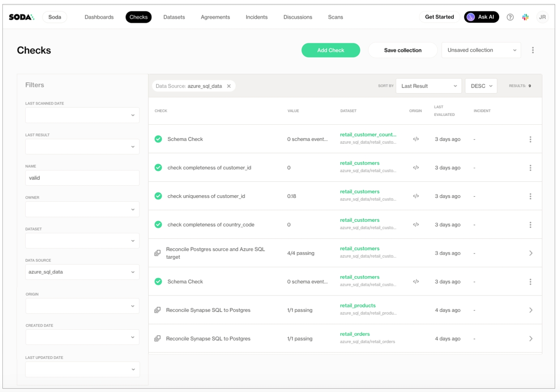Click the Slack integration icon in header
This screenshot has width=560, height=392.
525,17
